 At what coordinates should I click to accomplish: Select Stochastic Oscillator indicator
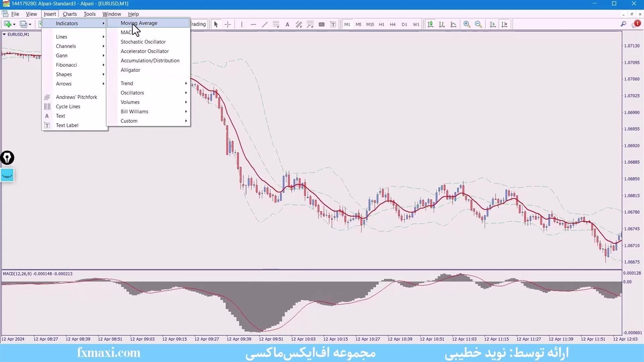pos(143,42)
